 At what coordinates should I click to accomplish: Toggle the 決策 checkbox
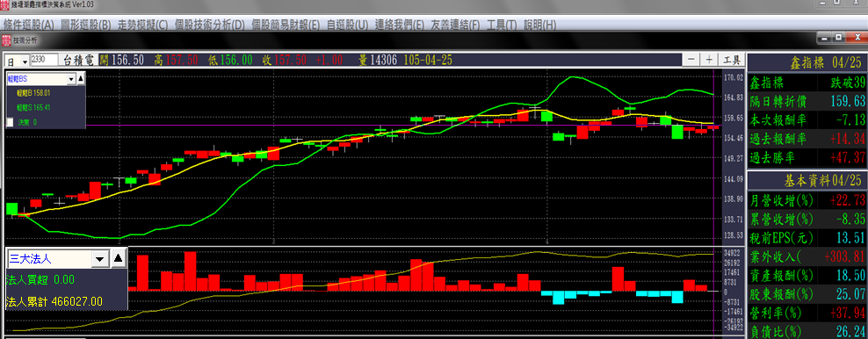tap(10, 122)
